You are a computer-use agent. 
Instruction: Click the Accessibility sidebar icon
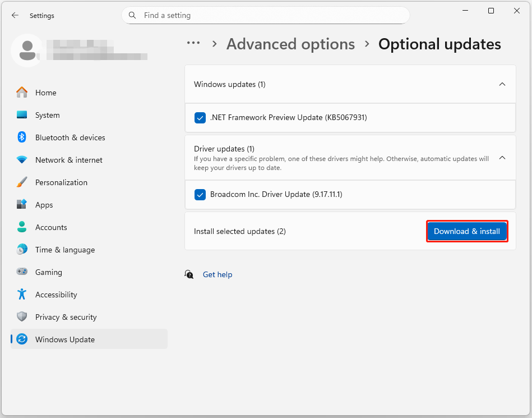(x=22, y=295)
